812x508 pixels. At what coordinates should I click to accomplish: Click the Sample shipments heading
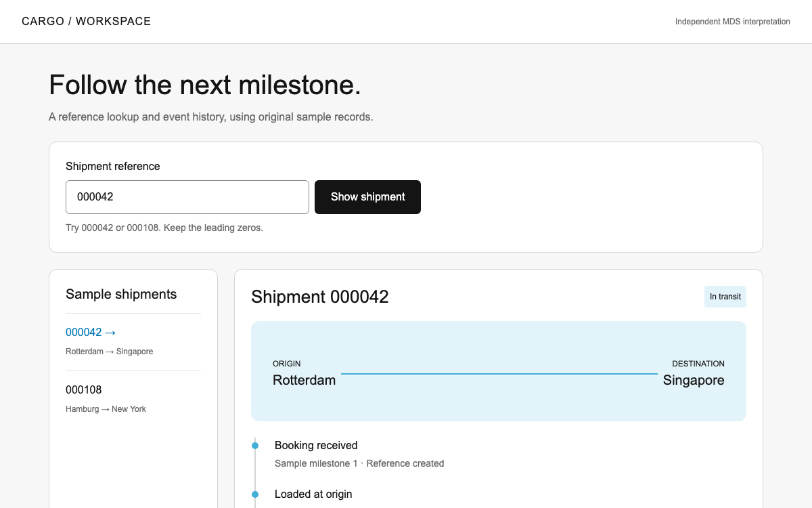[121, 294]
